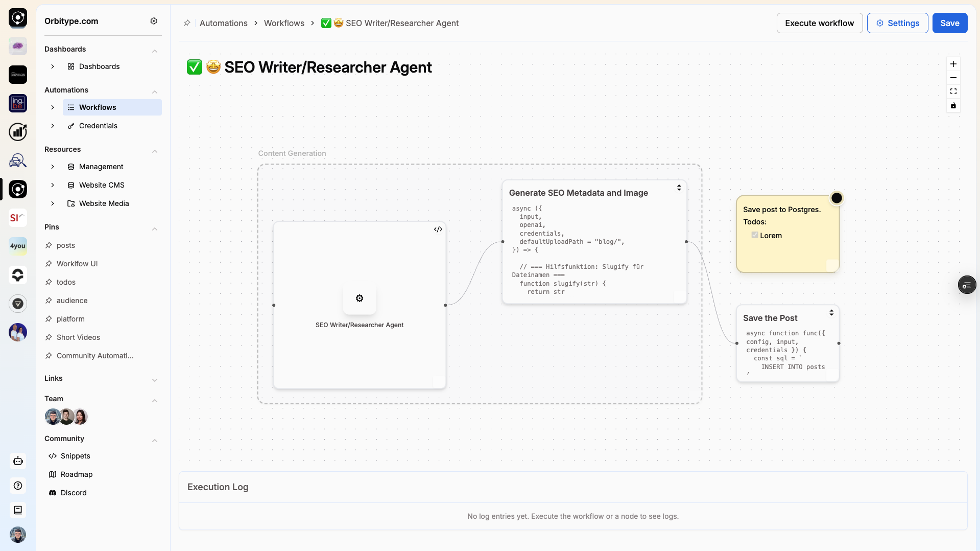The image size is (980, 551).
Task: Open Workflows in the sidebar
Action: coord(112,107)
